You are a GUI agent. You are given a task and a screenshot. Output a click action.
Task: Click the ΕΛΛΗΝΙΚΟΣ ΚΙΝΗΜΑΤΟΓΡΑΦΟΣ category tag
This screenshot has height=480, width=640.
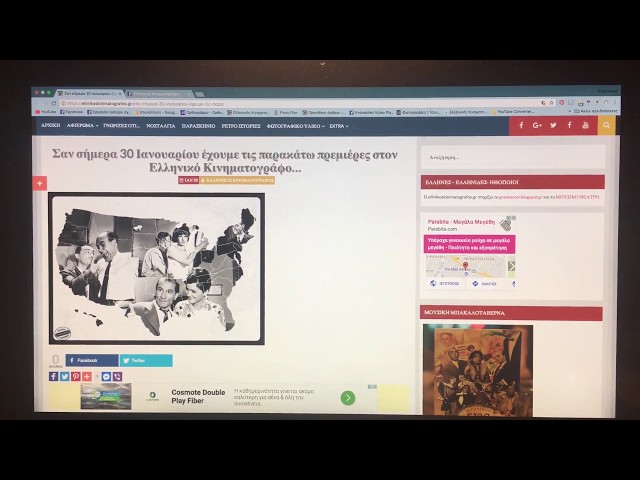coord(237,180)
